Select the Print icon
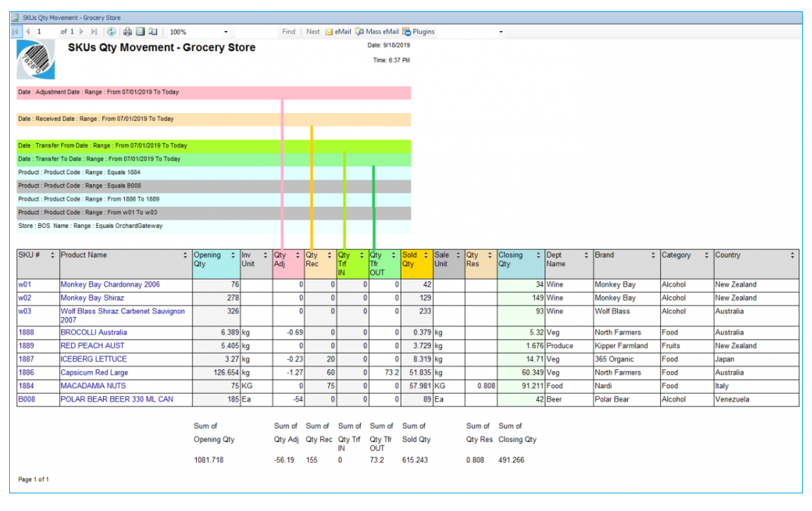This screenshot has width=812, height=511. point(127,31)
